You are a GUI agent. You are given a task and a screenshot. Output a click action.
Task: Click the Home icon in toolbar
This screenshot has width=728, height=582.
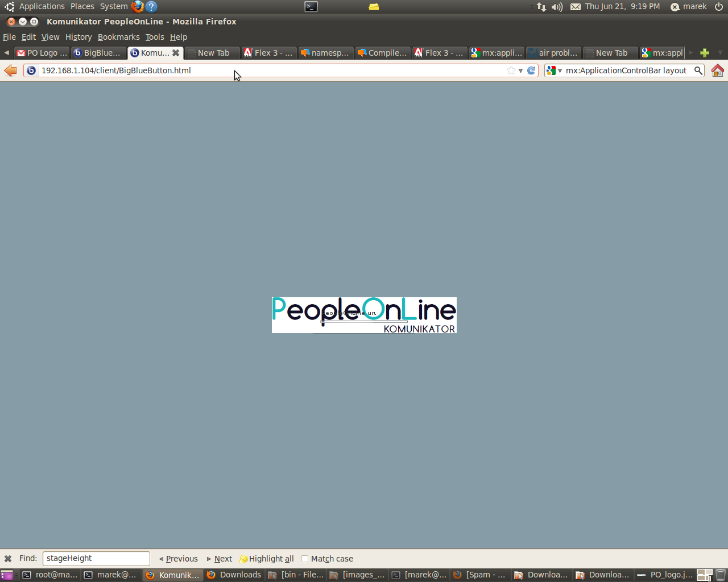pos(717,70)
